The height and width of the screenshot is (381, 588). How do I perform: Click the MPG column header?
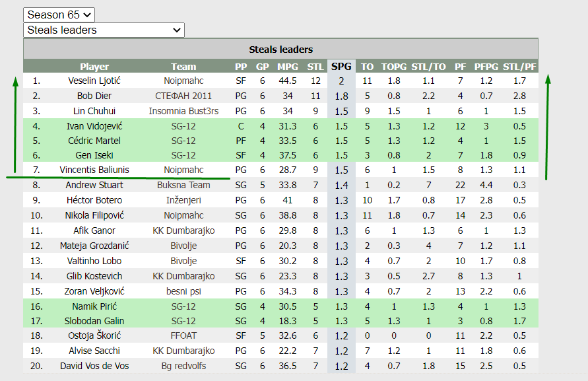coord(288,67)
